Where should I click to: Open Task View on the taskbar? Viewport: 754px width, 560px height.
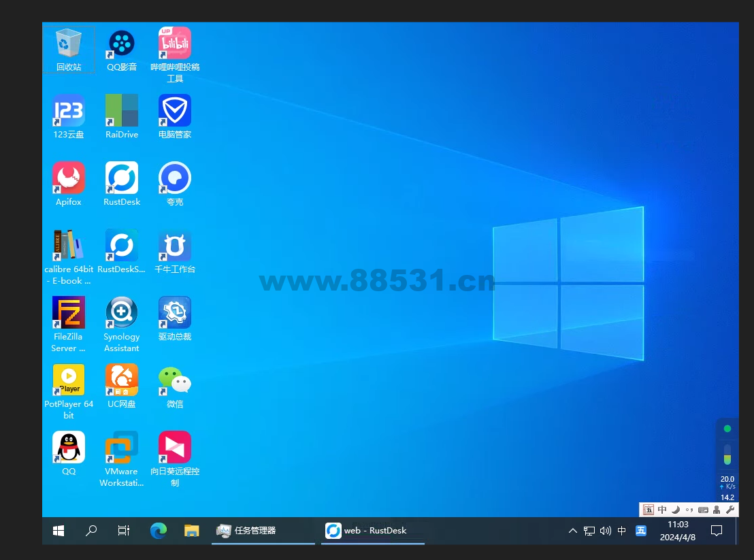(124, 531)
